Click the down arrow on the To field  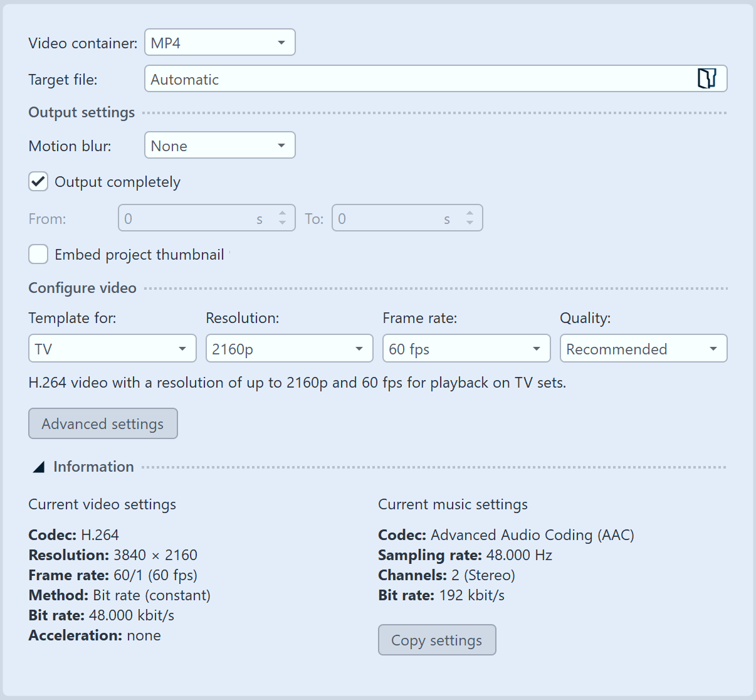[470, 223]
